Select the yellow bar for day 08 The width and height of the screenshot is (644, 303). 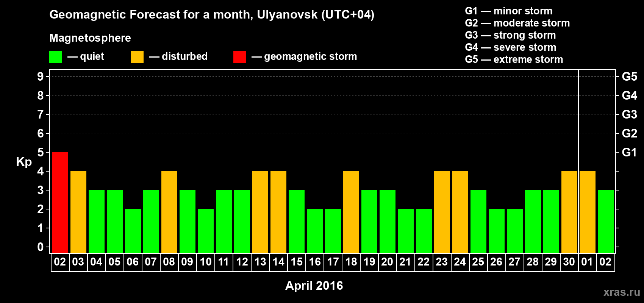(169, 212)
